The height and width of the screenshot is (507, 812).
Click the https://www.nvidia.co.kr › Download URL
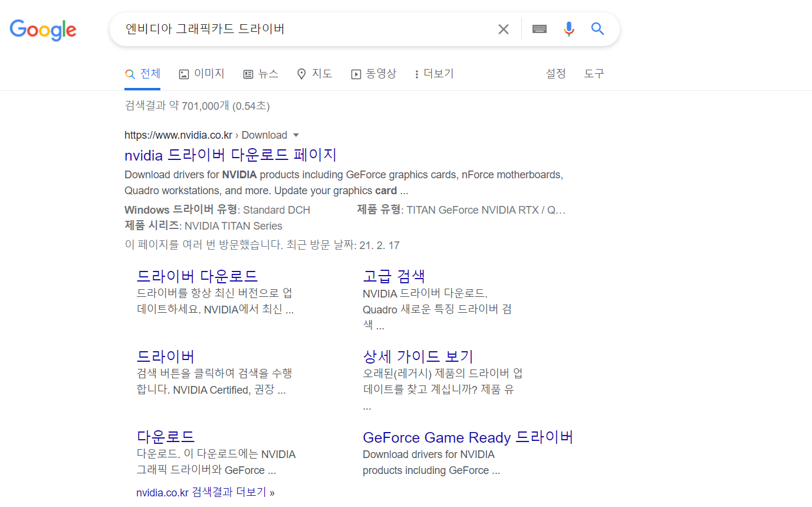pos(206,135)
